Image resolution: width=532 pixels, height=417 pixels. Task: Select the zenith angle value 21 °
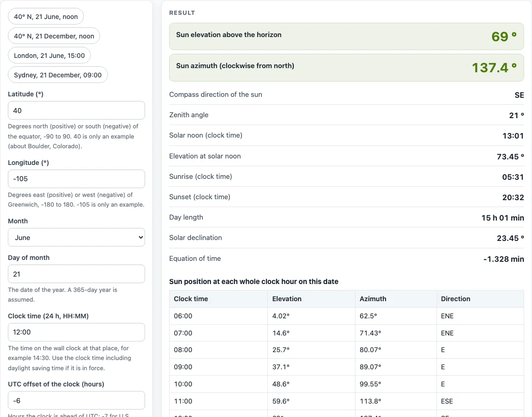[x=516, y=115]
